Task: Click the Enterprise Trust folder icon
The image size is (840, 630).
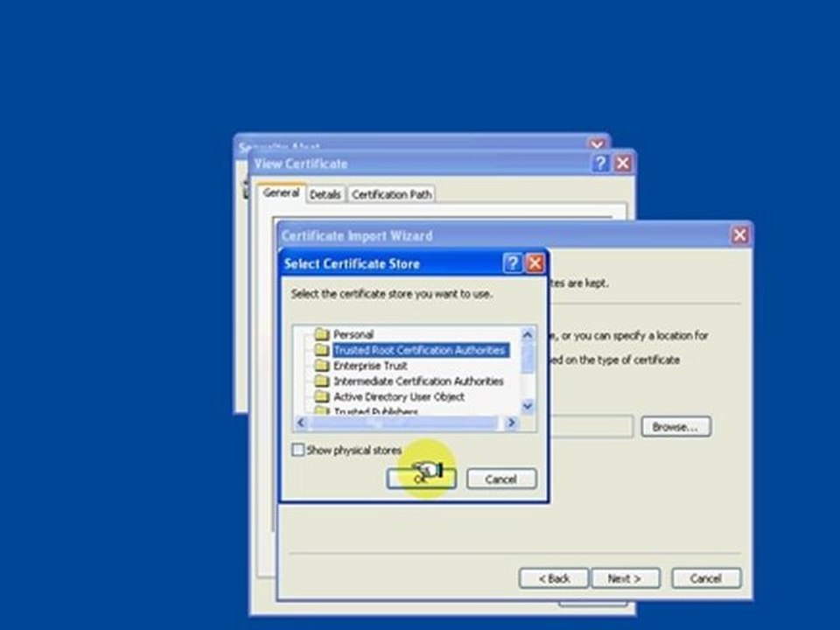Action: [321, 366]
